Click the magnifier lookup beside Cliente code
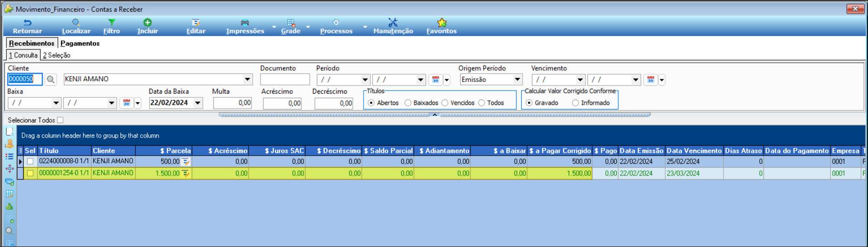The height and width of the screenshot is (247, 868). [51, 80]
